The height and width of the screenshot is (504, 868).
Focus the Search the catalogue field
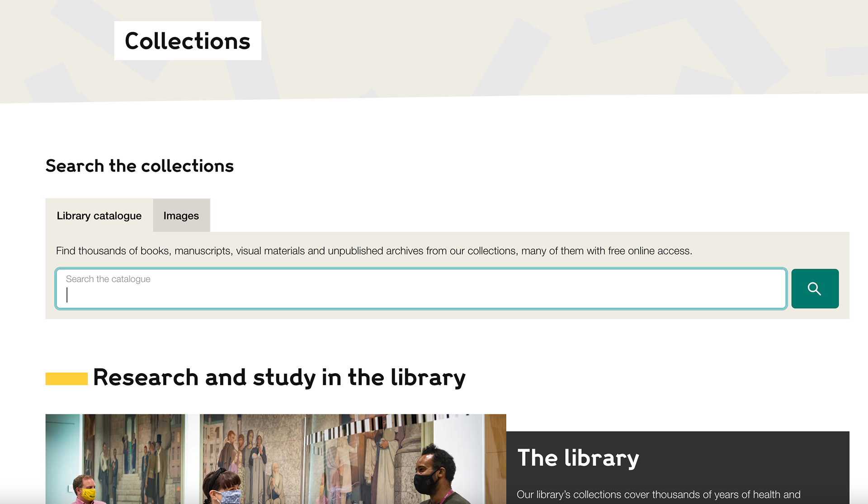421,289
